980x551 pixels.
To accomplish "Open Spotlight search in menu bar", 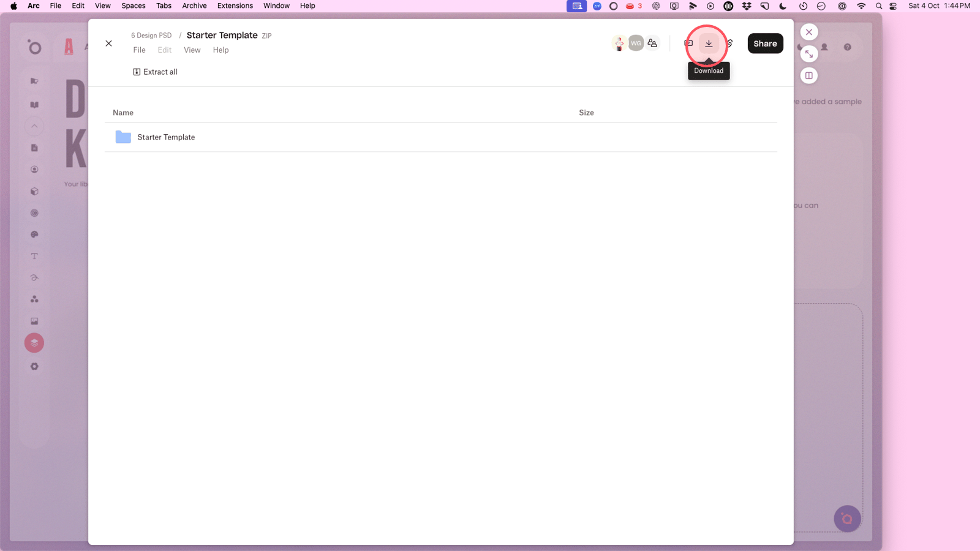I will 879,6.
